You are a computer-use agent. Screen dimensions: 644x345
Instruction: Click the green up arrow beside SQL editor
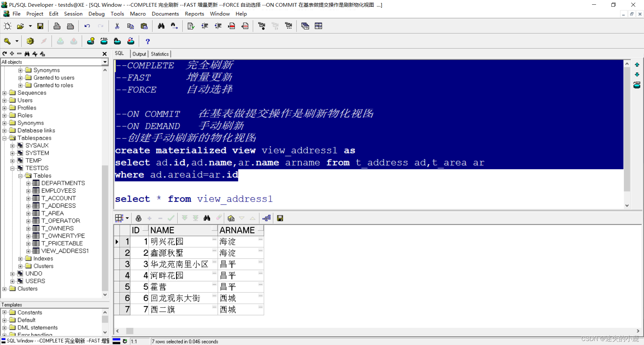pyautogui.click(x=637, y=65)
